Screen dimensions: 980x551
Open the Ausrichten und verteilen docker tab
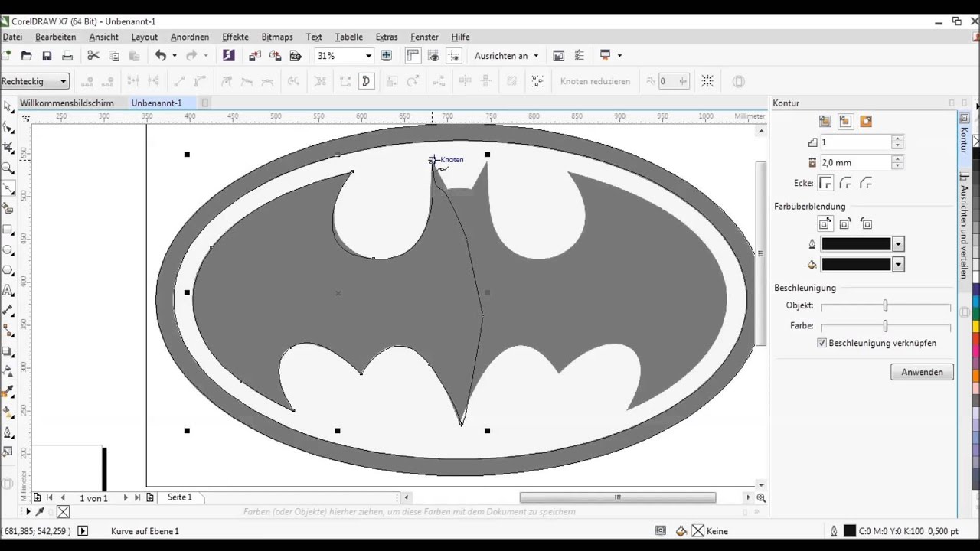pos(964,231)
